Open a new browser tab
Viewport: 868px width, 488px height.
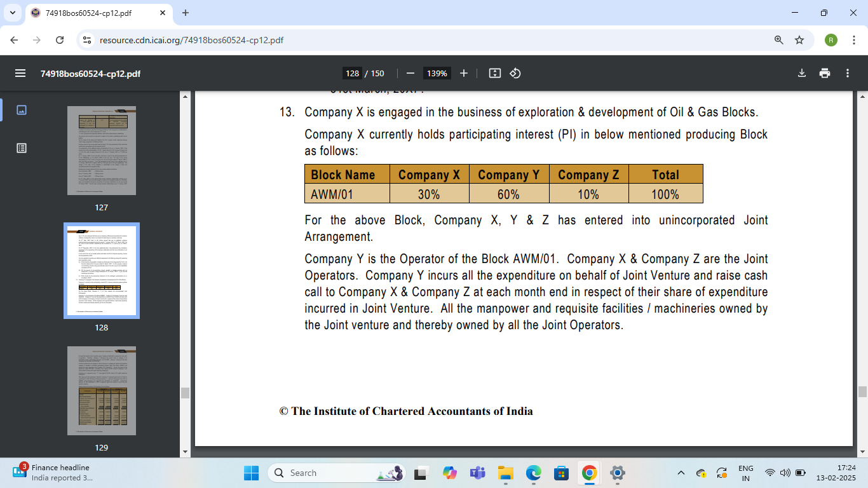pos(186,13)
